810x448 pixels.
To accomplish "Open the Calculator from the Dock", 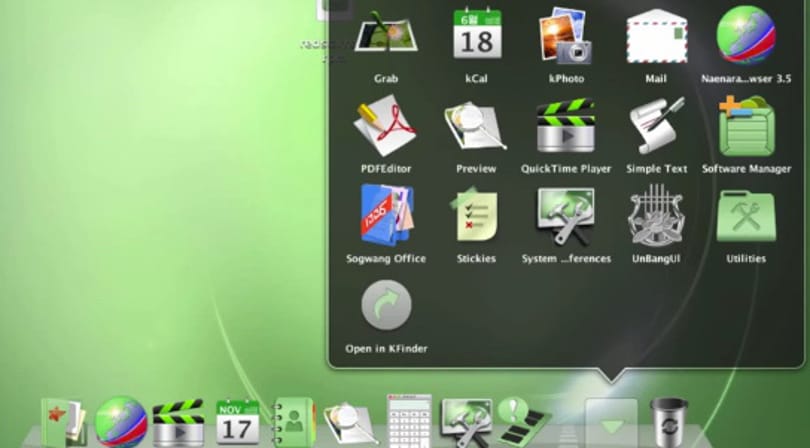I will [409, 421].
